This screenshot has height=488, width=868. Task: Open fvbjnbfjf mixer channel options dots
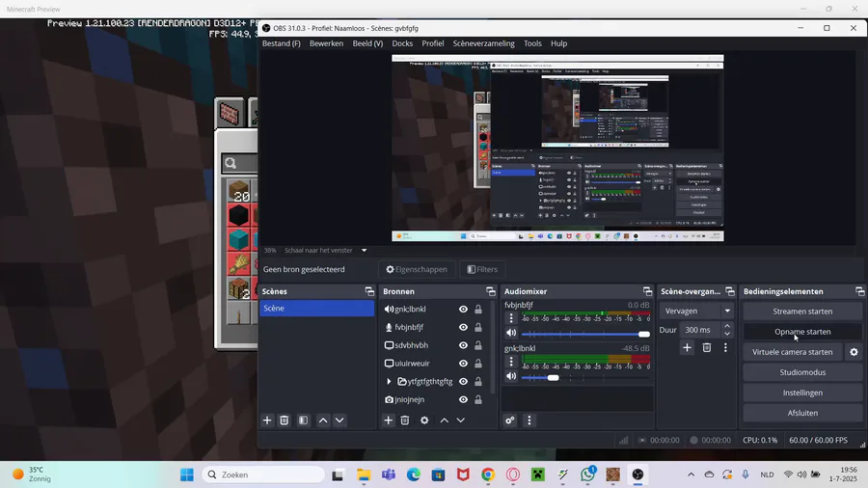point(511,318)
